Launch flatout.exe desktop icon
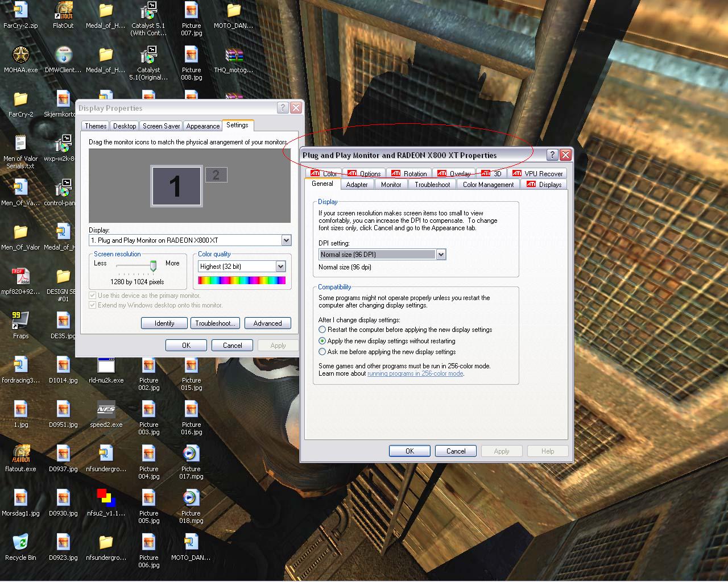 click(20, 459)
